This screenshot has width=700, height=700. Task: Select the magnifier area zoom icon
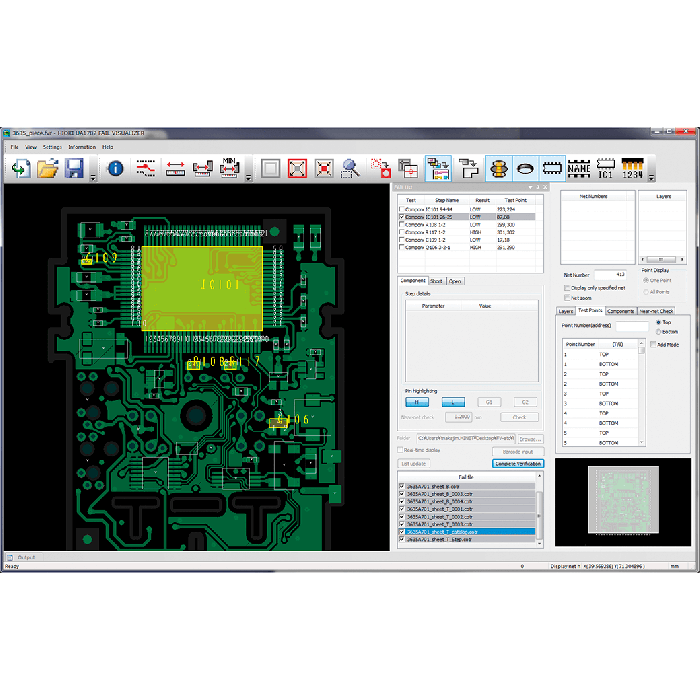point(350,168)
